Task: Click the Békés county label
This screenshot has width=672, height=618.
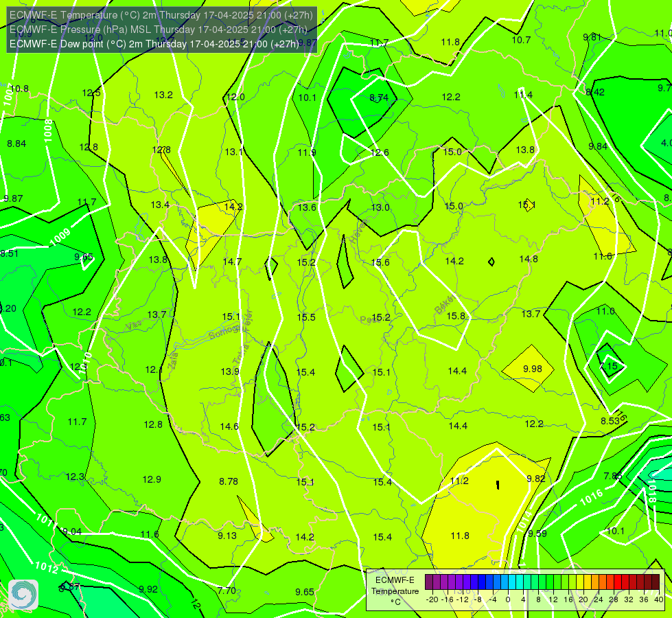Action: point(445,304)
